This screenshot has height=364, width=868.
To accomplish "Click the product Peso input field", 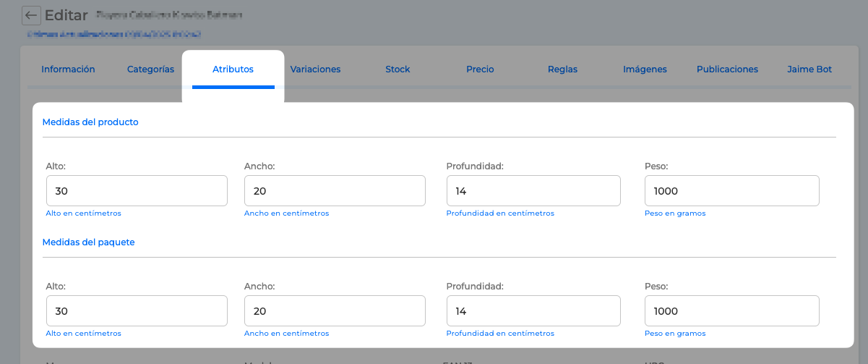I will pyautogui.click(x=731, y=191).
